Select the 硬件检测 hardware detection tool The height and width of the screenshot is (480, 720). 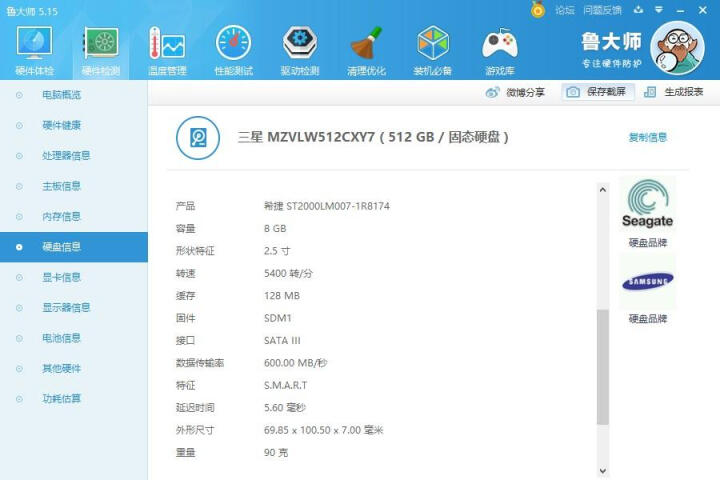pos(101,51)
